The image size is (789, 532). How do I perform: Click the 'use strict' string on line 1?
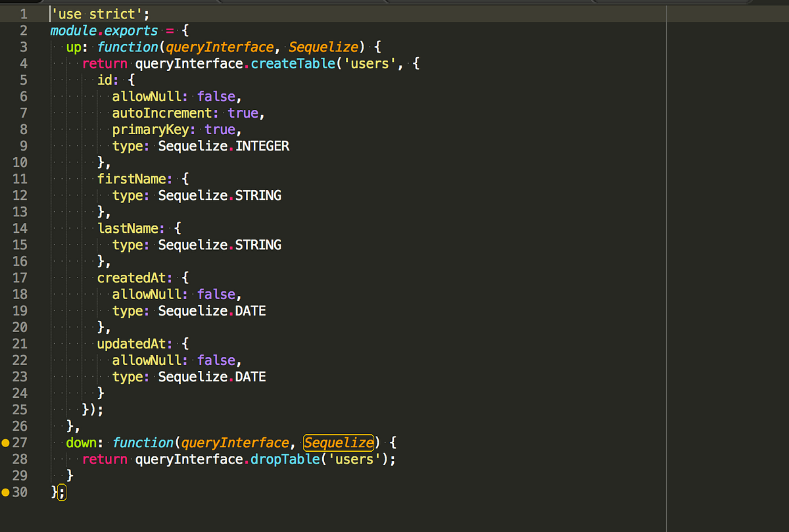point(96,14)
